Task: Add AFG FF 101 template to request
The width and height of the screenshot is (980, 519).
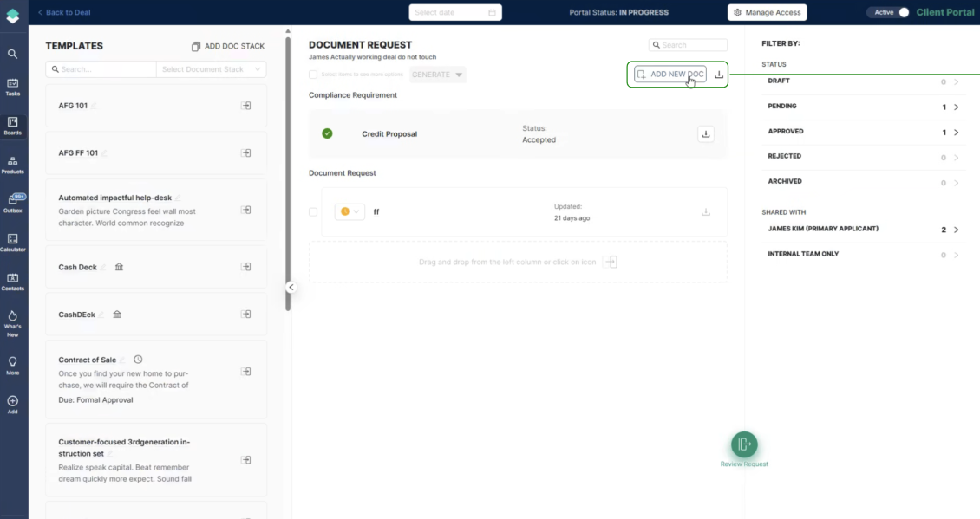Action: tap(246, 153)
